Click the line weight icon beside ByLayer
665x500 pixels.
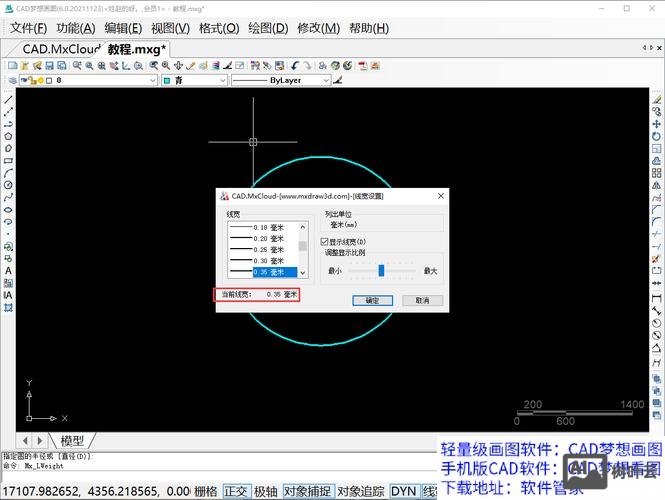338,80
